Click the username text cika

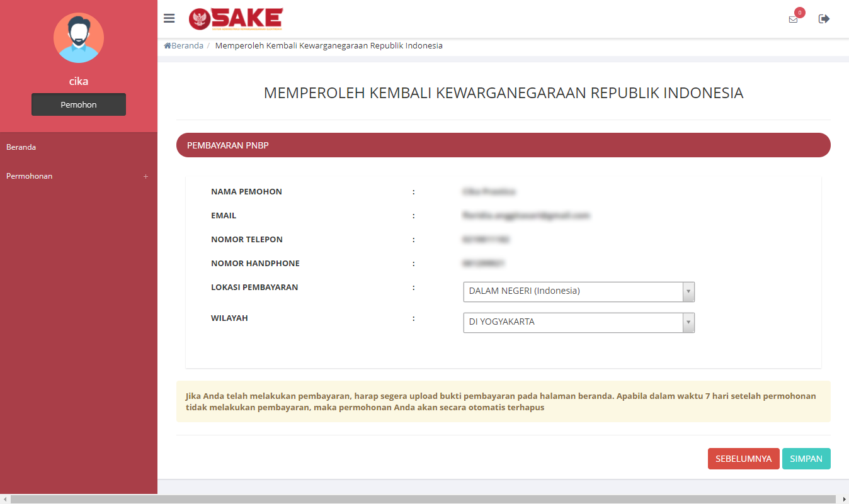point(79,81)
